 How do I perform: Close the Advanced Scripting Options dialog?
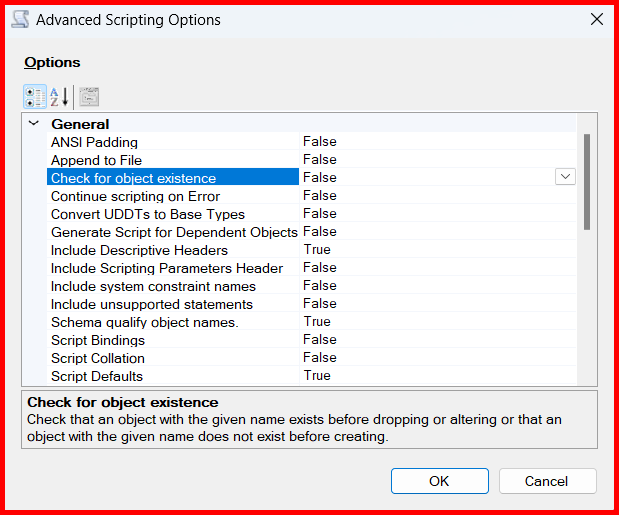(x=596, y=20)
